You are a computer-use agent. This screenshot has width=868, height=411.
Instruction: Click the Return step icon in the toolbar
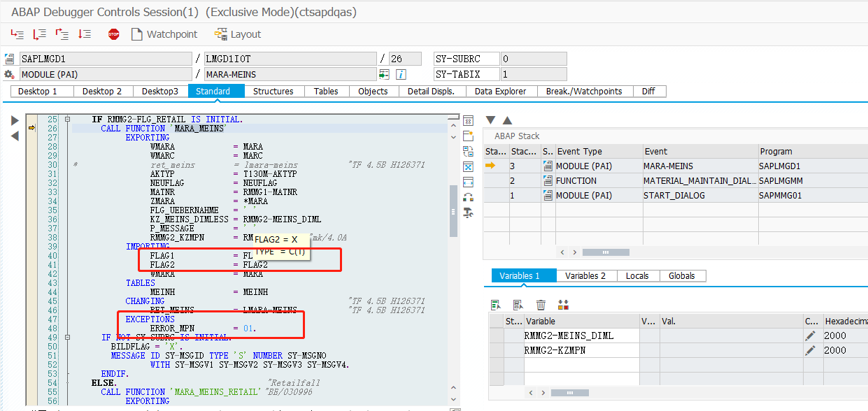62,33
